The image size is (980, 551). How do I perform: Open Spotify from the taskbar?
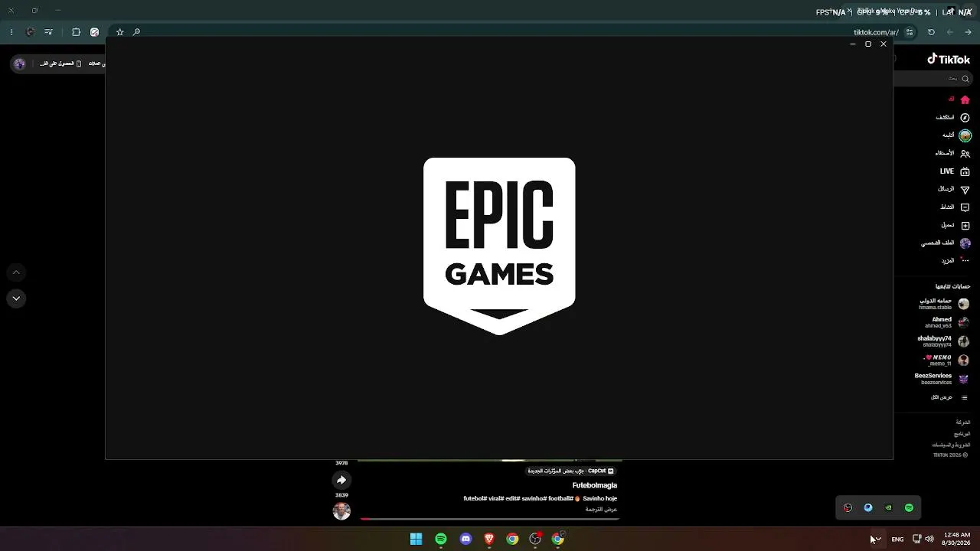pos(441,539)
